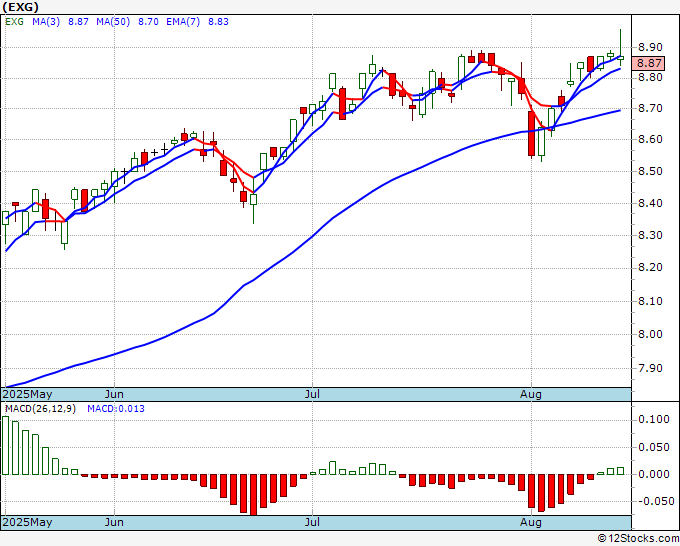Screen dimensions: 680x546
Task: Click Aug on the MACD timeline
Action: click(531, 522)
